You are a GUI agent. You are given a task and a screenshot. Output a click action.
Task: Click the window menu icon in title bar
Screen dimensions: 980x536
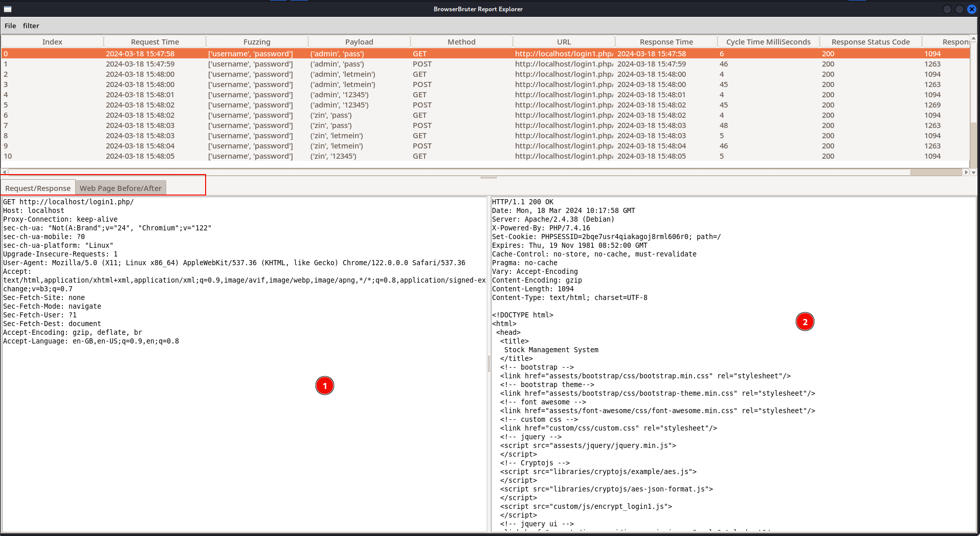coord(8,9)
